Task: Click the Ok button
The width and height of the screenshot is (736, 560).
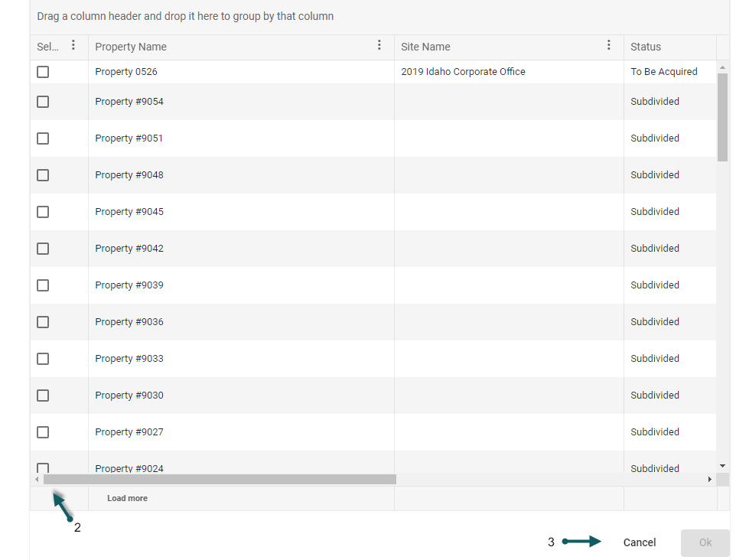Action: tap(705, 542)
